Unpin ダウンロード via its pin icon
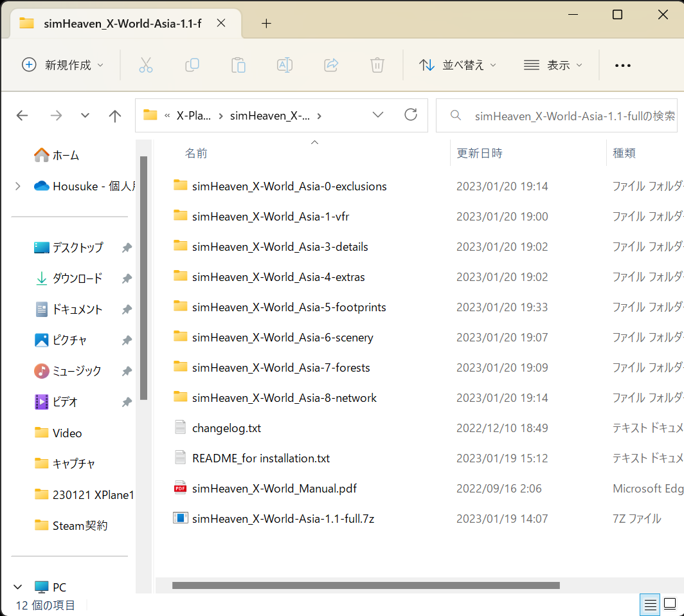This screenshot has width=684, height=616. (127, 278)
